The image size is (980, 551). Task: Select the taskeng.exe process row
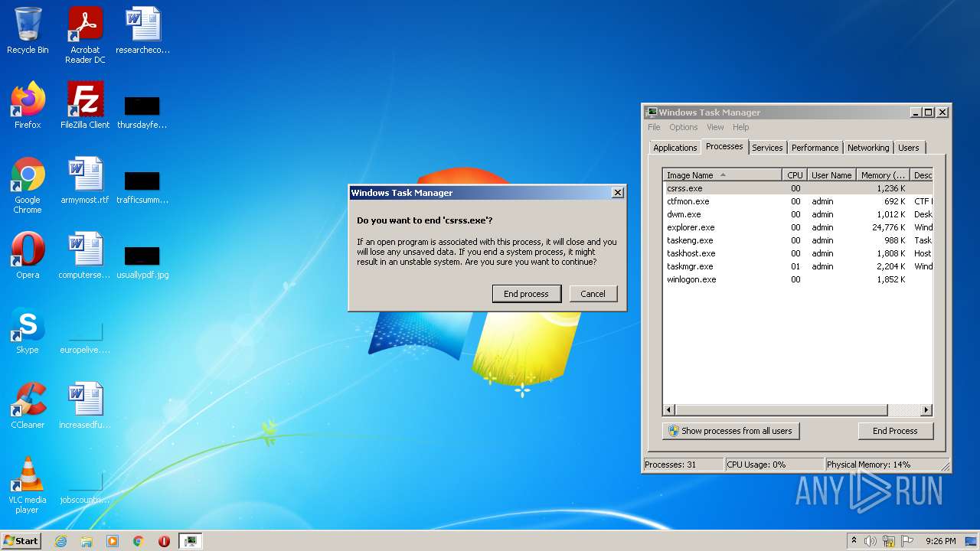pos(798,240)
